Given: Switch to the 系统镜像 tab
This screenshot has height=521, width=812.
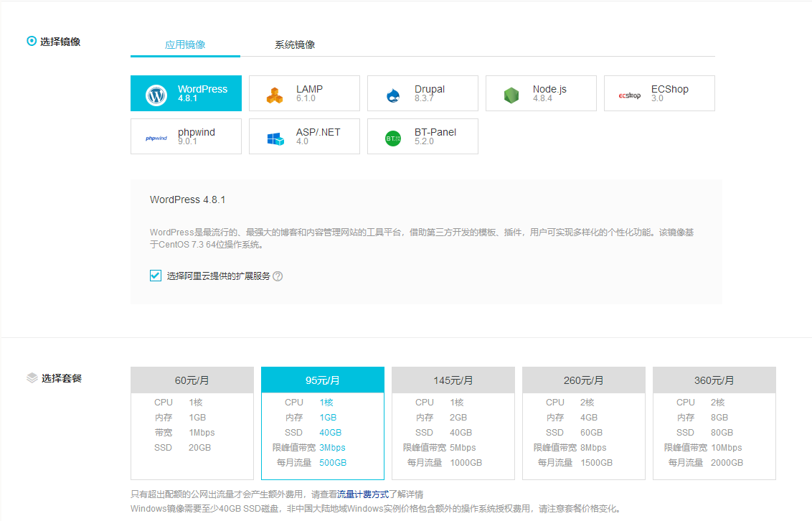Looking at the screenshot, I should (x=295, y=44).
